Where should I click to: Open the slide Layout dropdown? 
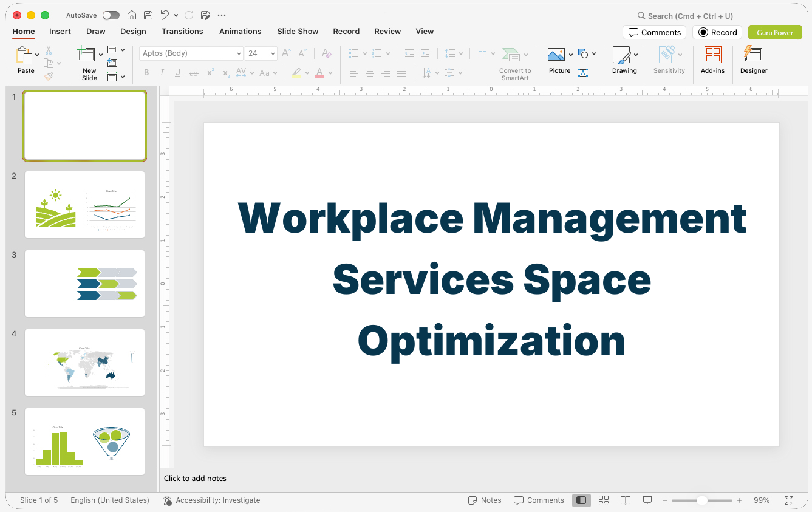(x=116, y=50)
